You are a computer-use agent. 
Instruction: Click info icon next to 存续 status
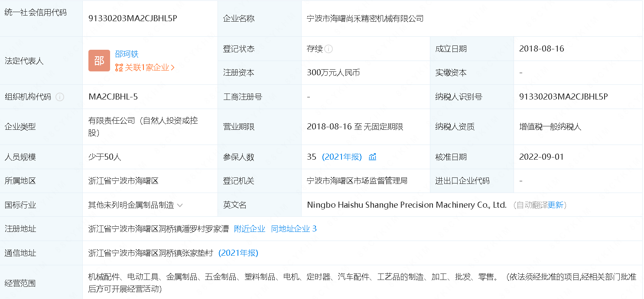(x=329, y=49)
